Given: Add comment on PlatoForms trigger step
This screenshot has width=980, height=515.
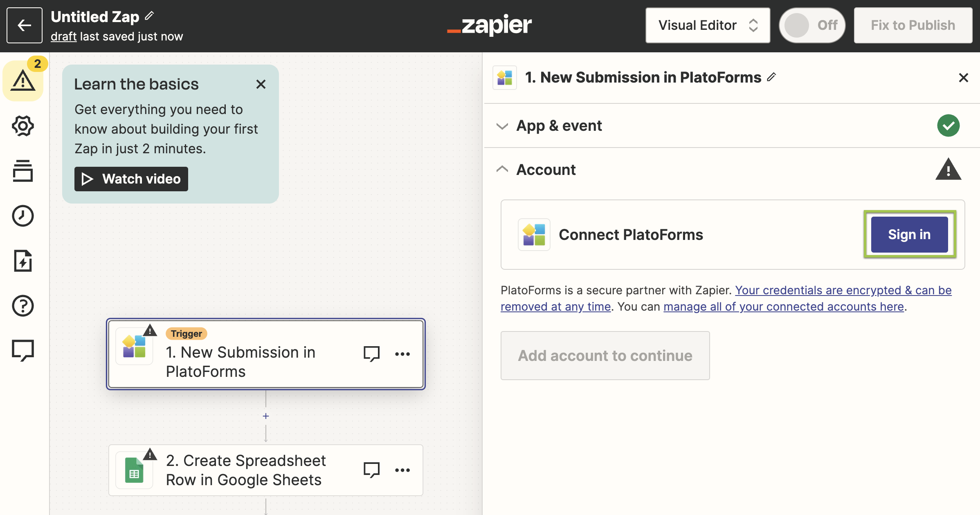Looking at the screenshot, I should click(371, 354).
